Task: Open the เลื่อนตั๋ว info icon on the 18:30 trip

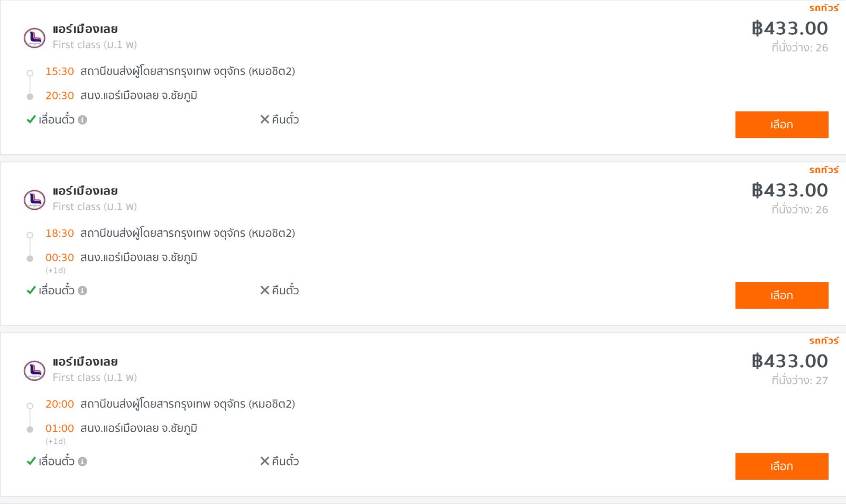Action: (x=82, y=291)
